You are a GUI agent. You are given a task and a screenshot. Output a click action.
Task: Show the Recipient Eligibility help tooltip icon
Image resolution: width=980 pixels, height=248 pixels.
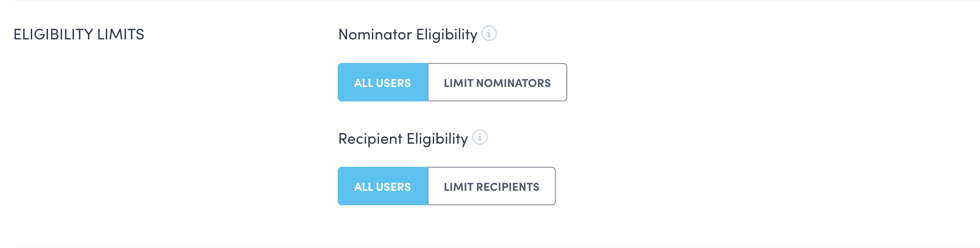coord(479,137)
